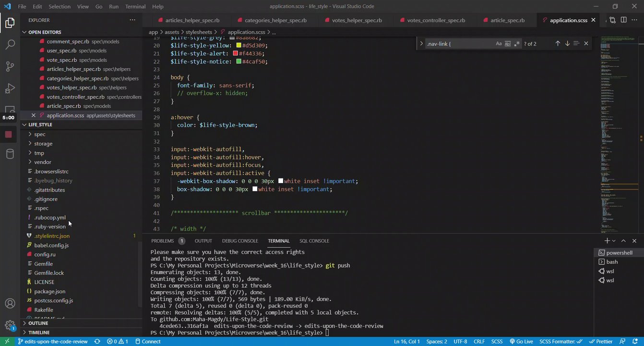Open the Explorer view in the activity bar

[10, 23]
